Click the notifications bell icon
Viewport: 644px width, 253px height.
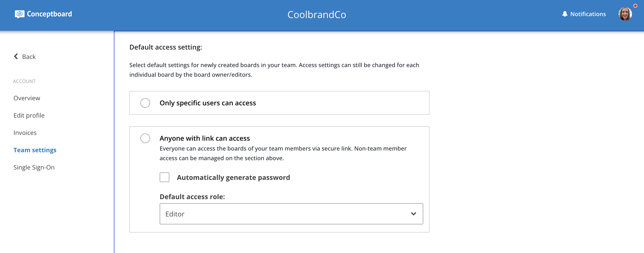[x=565, y=14]
